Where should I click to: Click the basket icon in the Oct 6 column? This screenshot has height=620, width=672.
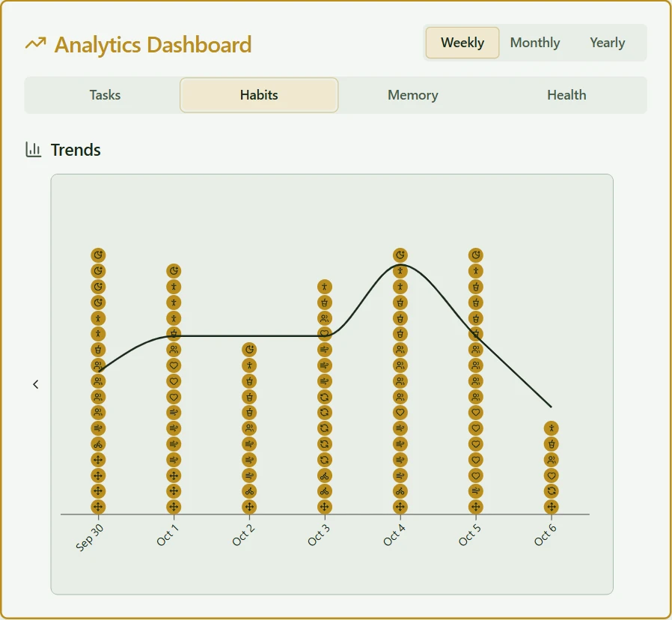click(x=551, y=444)
